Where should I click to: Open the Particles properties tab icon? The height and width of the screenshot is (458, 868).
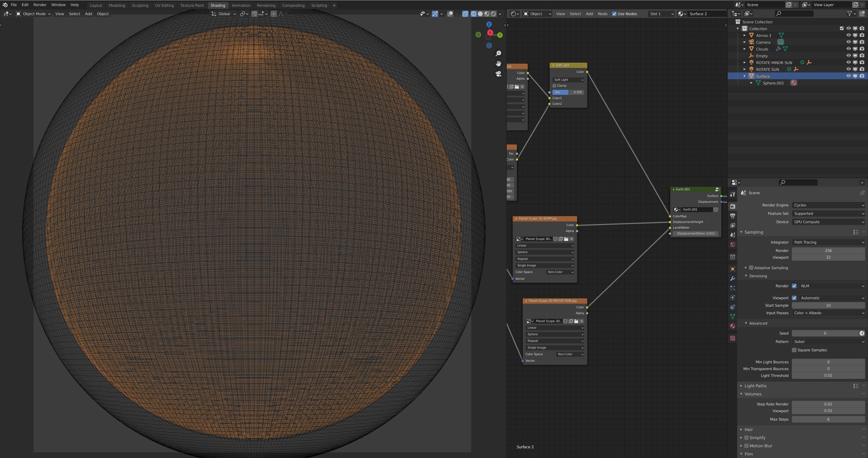click(733, 288)
